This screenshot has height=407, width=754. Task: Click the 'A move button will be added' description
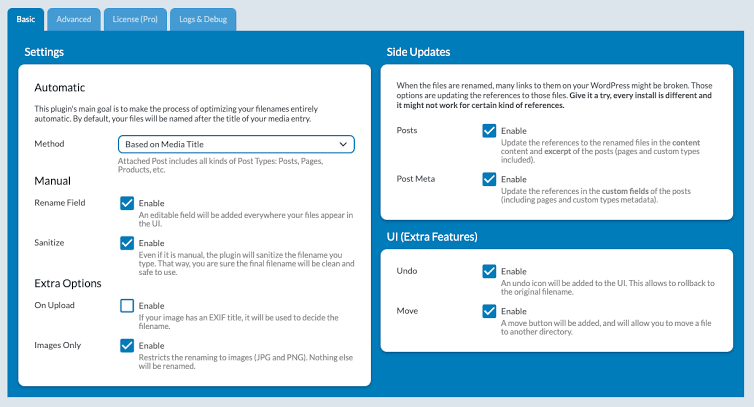click(606, 328)
